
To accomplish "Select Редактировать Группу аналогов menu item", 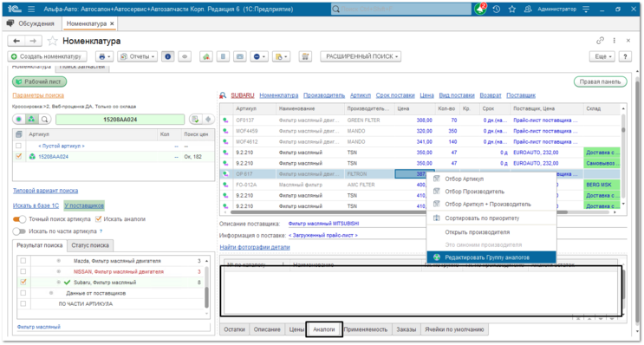I will tap(491, 257).
